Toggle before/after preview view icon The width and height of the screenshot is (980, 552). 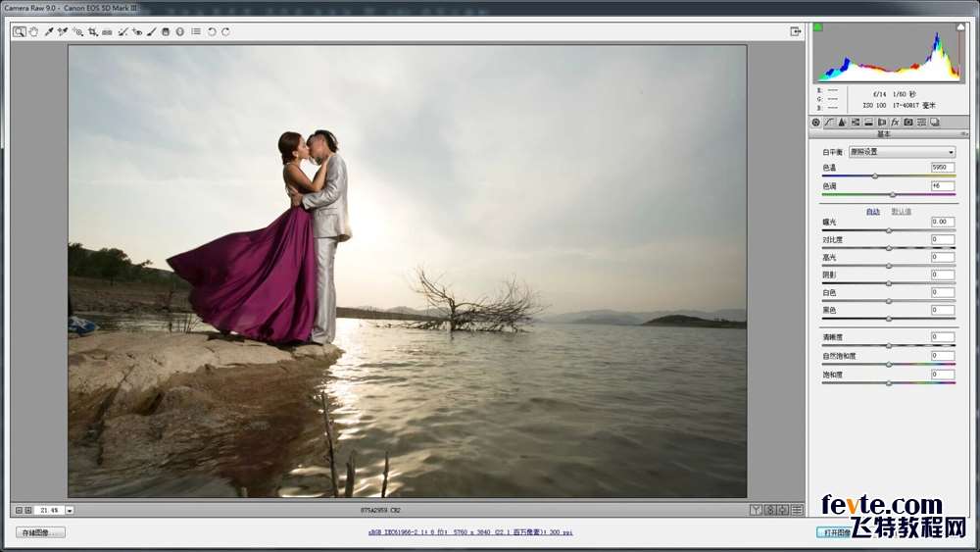(756, 510)
